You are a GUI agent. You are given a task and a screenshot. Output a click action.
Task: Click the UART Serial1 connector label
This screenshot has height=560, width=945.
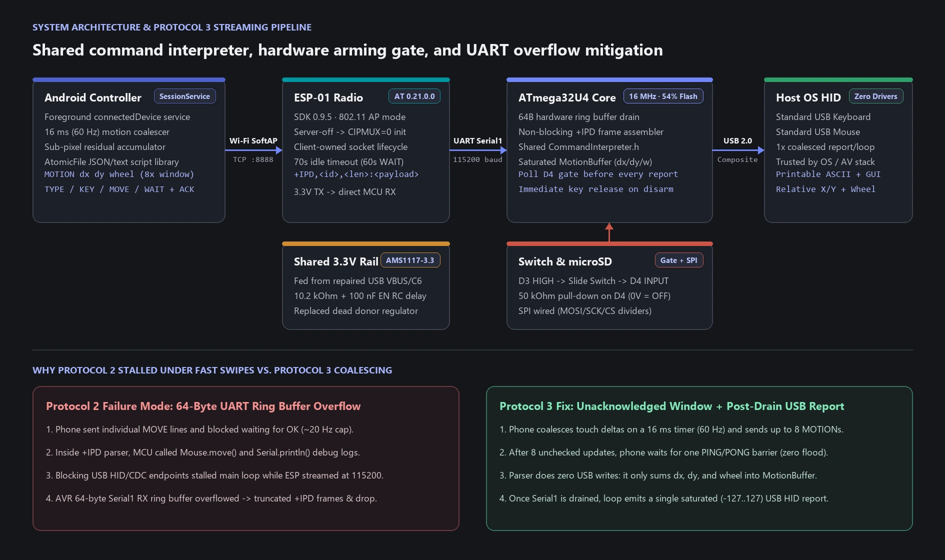(x=477, y=141)
